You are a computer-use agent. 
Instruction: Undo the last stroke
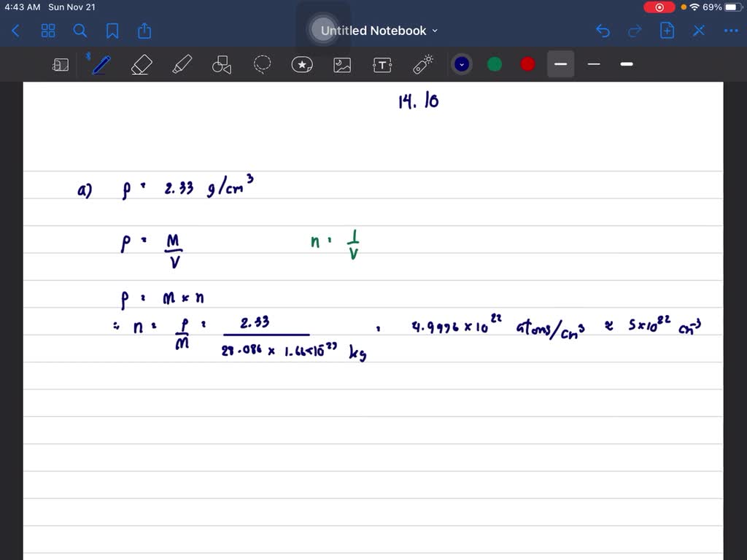point(603,31)
